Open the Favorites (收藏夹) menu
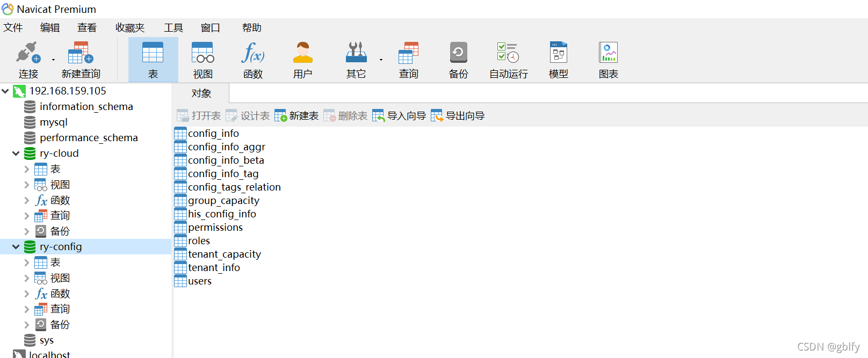 [130, 27]
